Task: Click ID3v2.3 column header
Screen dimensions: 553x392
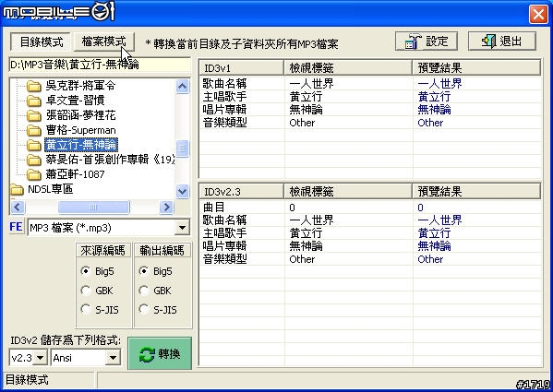Action: 242,192
